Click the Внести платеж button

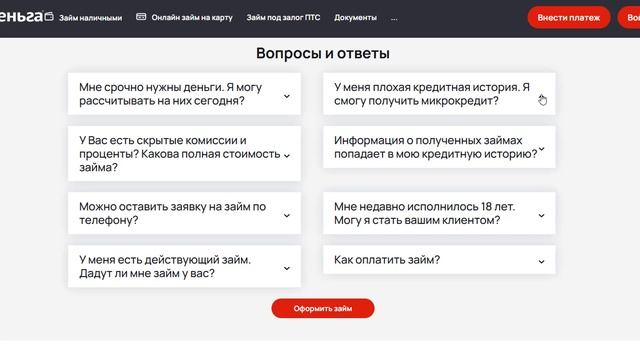click(569, 18)
